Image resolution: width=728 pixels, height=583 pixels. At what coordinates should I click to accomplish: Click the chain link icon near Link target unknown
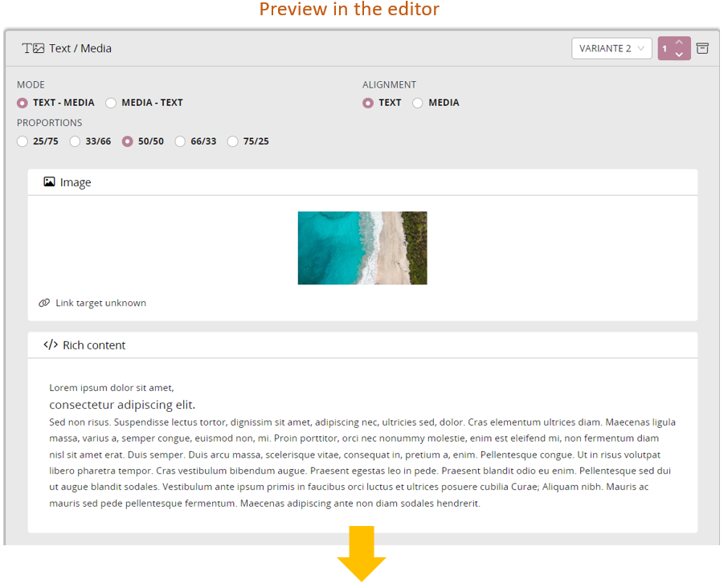[44, 303]
